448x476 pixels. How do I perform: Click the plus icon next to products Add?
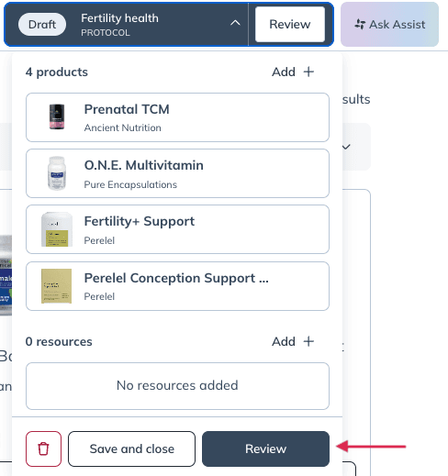[308, 72]
